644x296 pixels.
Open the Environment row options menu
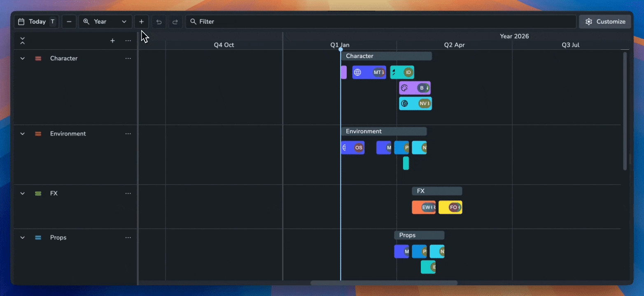pos(128,134)
